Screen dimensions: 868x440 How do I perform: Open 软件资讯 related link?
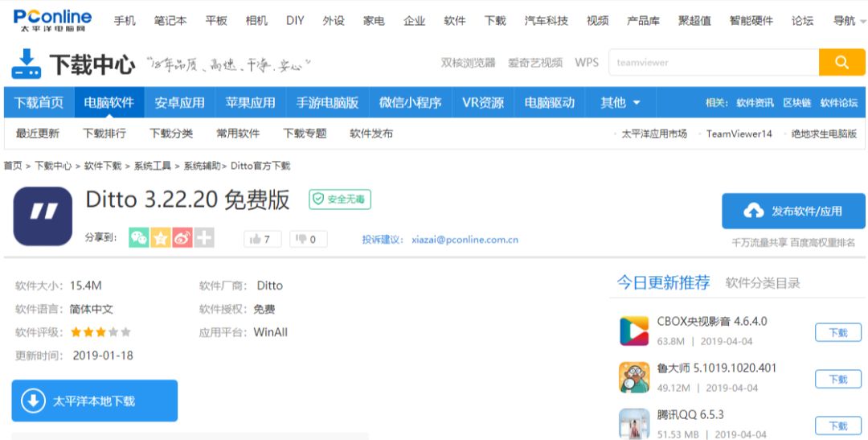coord(755,102)
